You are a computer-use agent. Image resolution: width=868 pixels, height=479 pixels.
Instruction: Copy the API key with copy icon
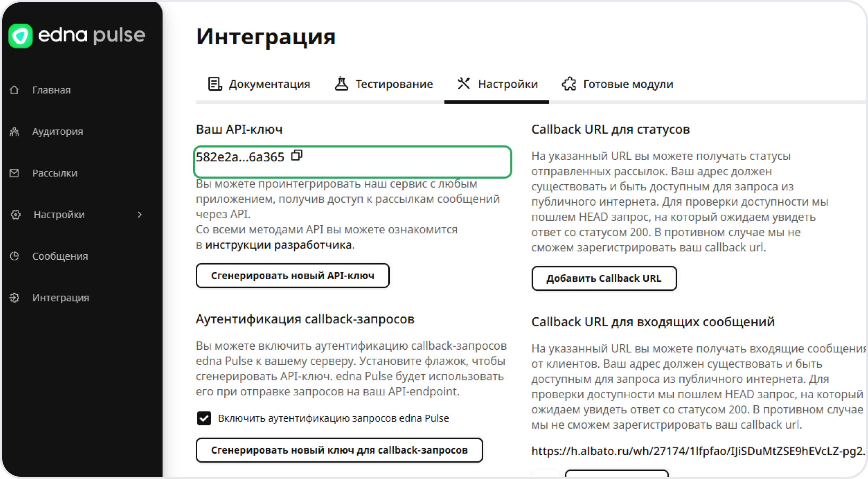click(x=296, y=155)
